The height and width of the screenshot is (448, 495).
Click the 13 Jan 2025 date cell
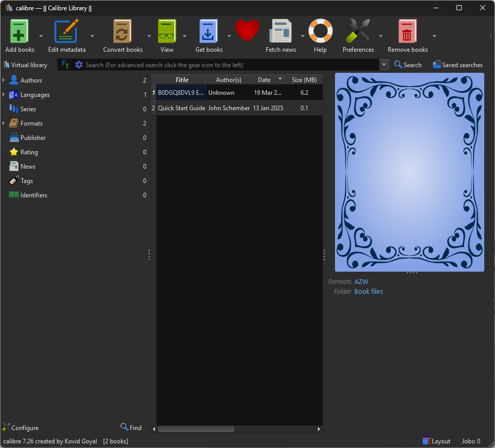click(x=268, y=108)
